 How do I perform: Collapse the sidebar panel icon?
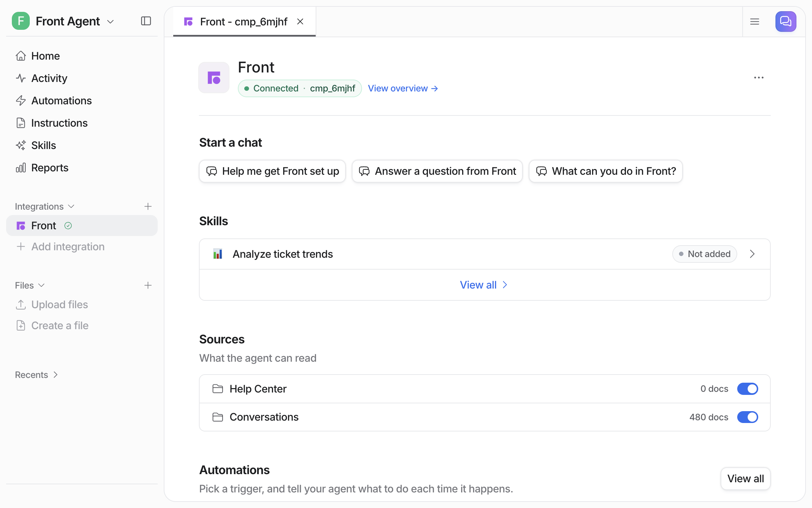(x=146, y=21)
